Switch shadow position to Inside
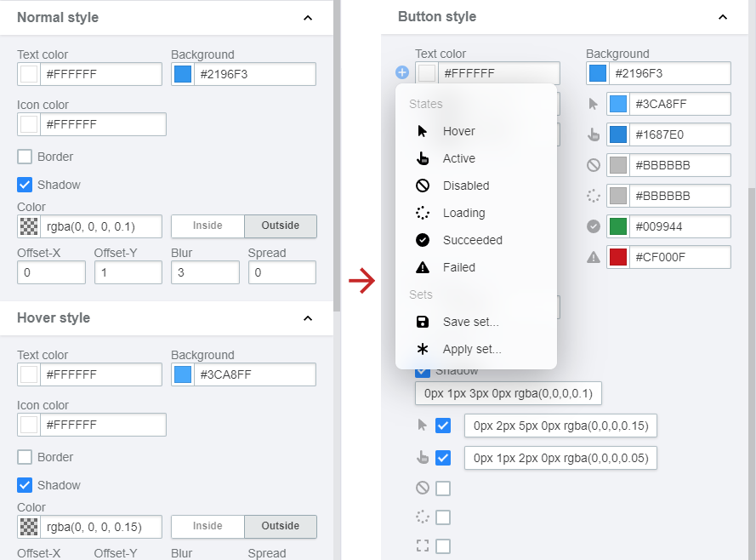This screenshot has width=756, height=560. (207, 226)
